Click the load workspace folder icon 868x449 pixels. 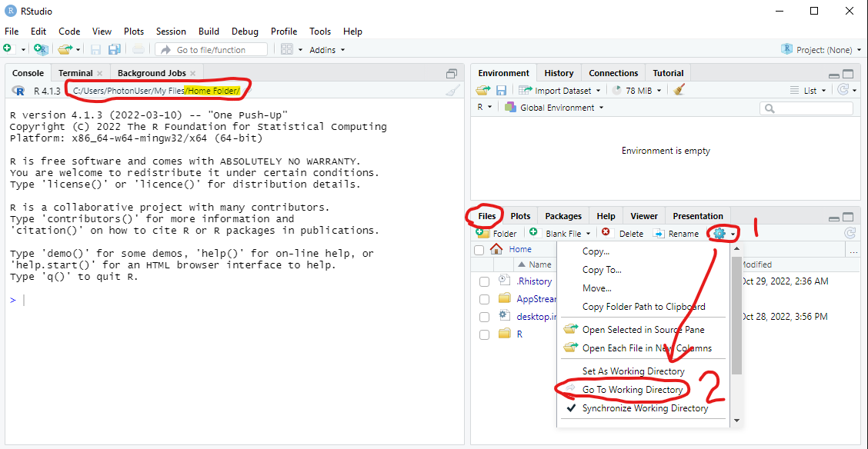click(x=482, y=90)
